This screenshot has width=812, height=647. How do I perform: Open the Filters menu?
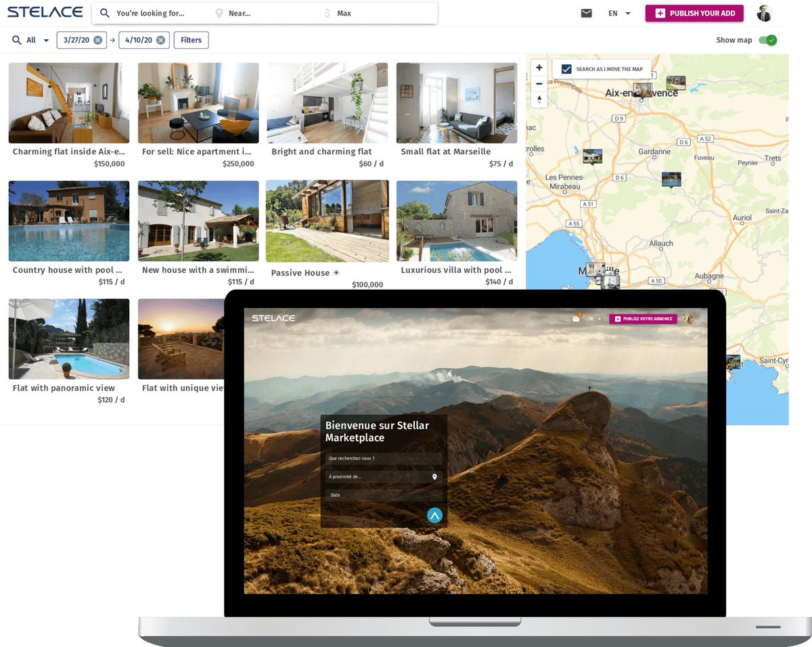pyautogui.click(x=191, y=40)
